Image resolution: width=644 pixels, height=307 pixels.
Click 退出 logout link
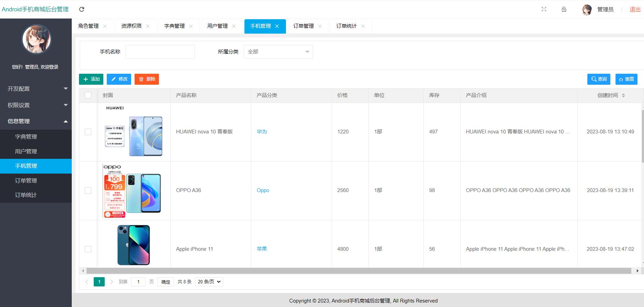click(635, 10)
